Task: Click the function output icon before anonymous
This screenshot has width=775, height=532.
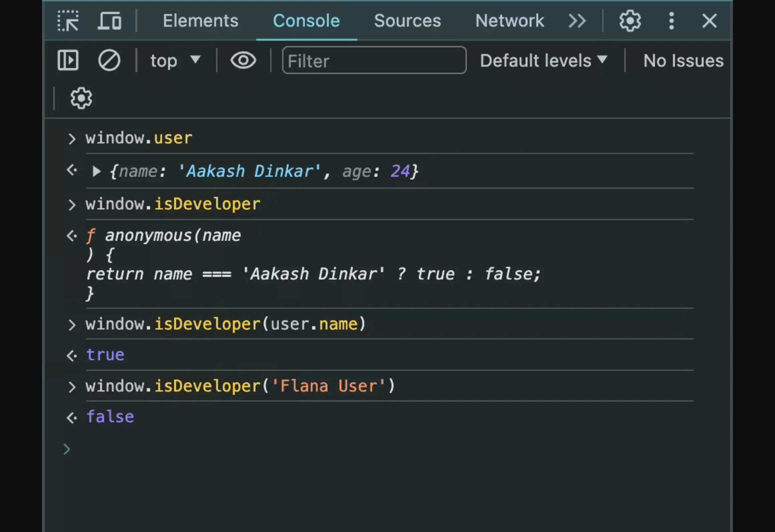Action: click(90, 235)
